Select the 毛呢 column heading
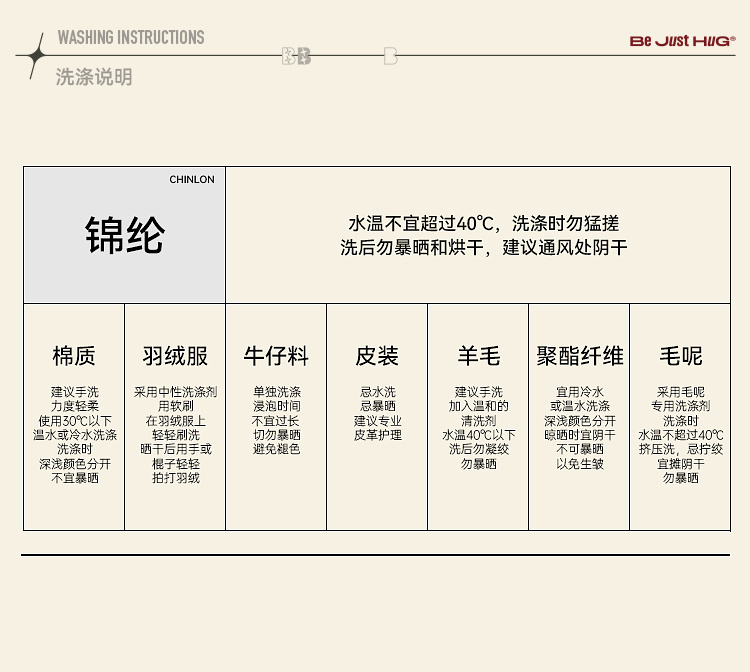This screenshot has height=672, width=750. 680,356
